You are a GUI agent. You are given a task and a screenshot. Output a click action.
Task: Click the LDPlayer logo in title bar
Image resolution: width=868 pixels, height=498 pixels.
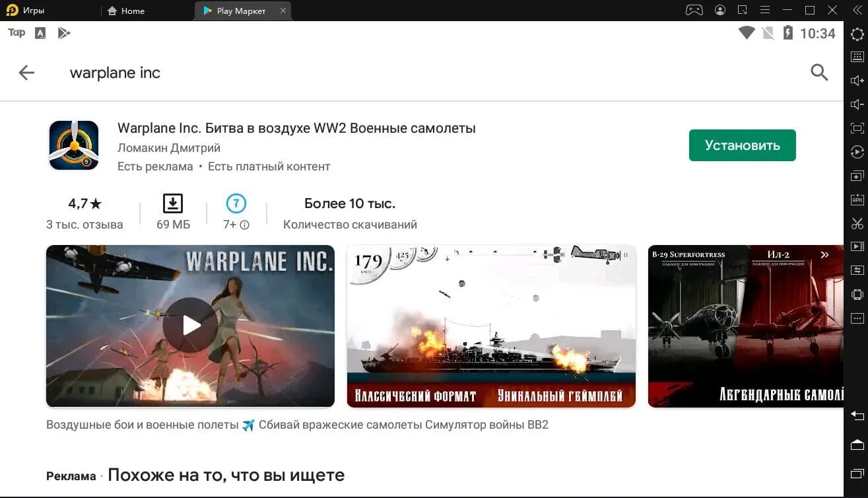click(x=12, y=10)
